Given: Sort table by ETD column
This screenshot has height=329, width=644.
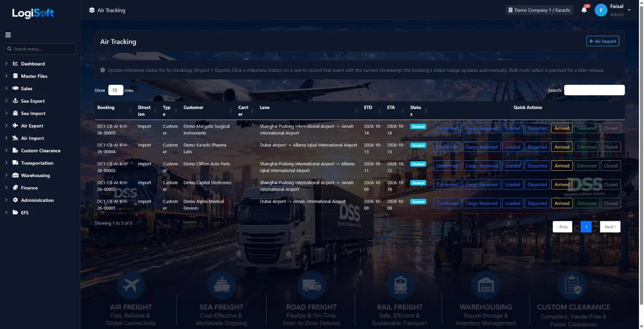Looking at the screenshot, I should [x=373, y=110].
